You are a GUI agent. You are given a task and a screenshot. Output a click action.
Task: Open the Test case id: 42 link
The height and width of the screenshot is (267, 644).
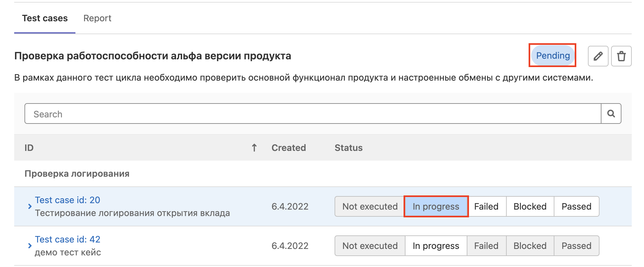click(67, 239)
